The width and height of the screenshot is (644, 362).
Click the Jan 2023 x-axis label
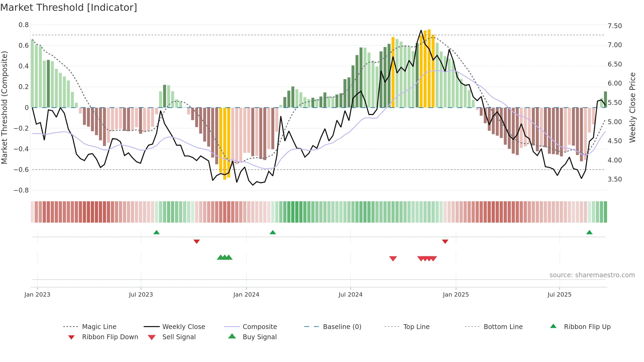click(37, 294)
